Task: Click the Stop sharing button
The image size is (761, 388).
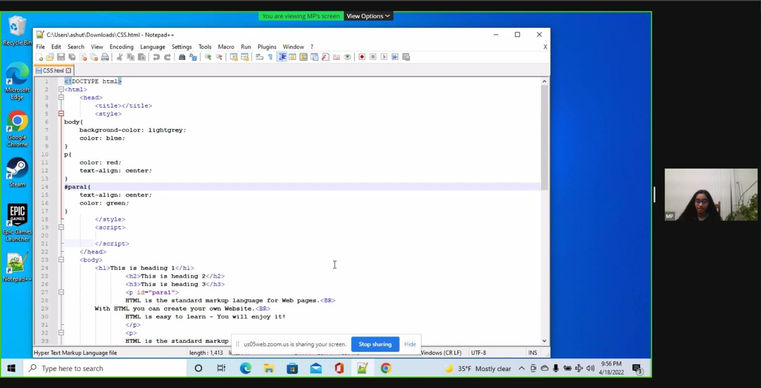Action: (x=375, y=344)
